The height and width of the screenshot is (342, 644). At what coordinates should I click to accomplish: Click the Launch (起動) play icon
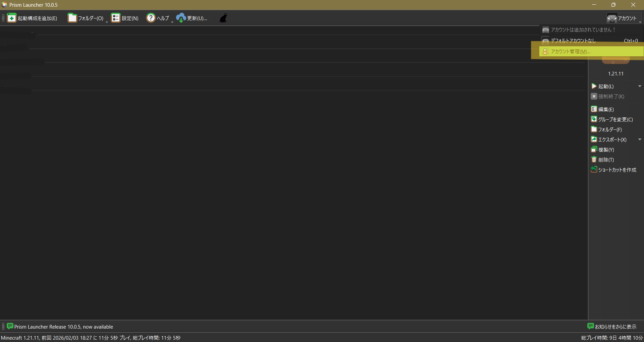pyautogui.click(x=594, y=87)
